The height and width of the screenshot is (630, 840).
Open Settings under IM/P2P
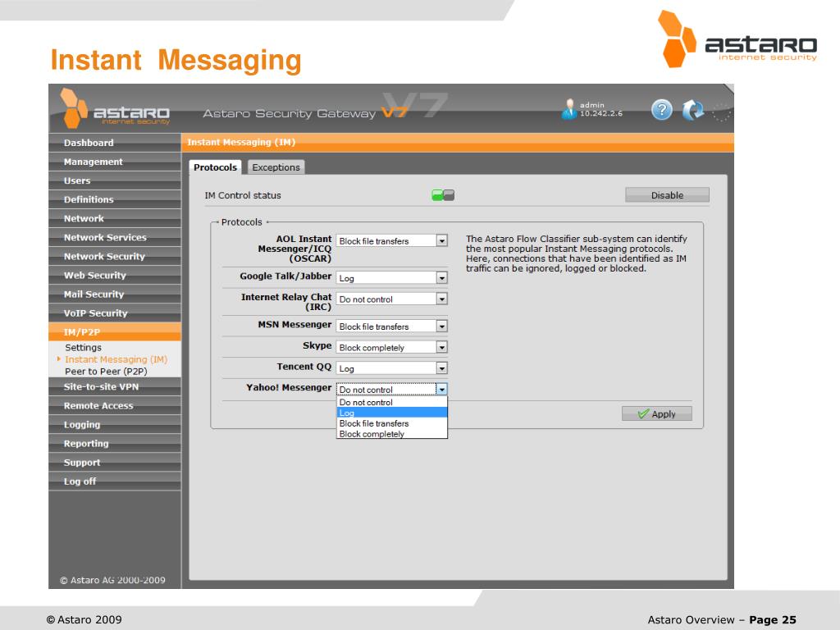tap(83, 347)
